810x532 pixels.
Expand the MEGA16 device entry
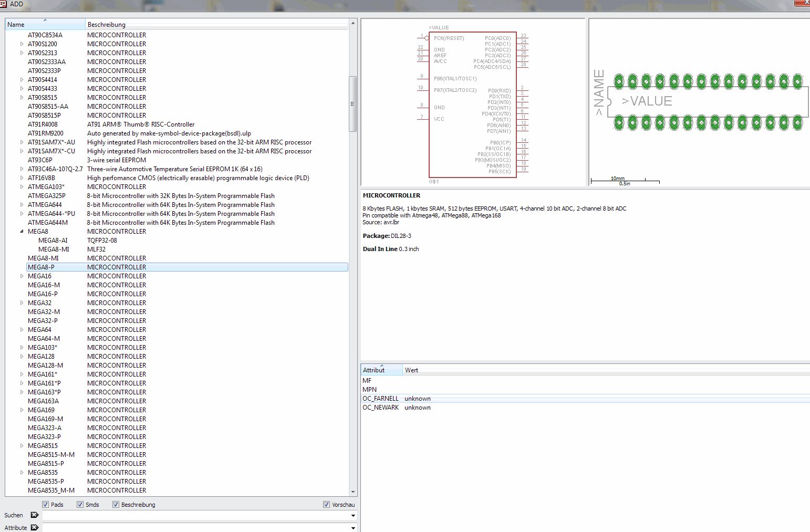click(22, 276)
